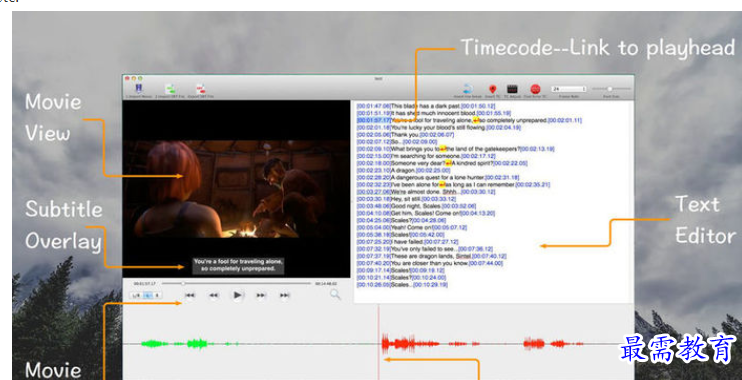Screen dimensions: 742x380
Task: Click the subtitle overlay on the video
Action: point(238,265)
